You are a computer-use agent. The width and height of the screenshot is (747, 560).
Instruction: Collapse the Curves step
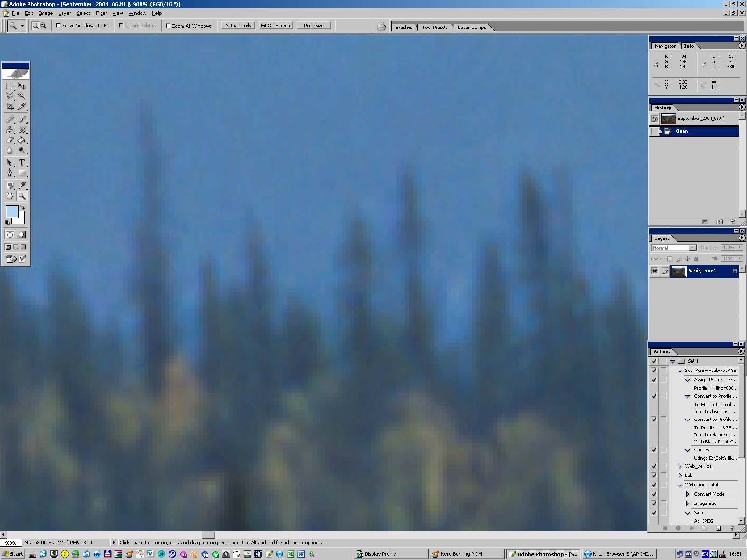688,450
